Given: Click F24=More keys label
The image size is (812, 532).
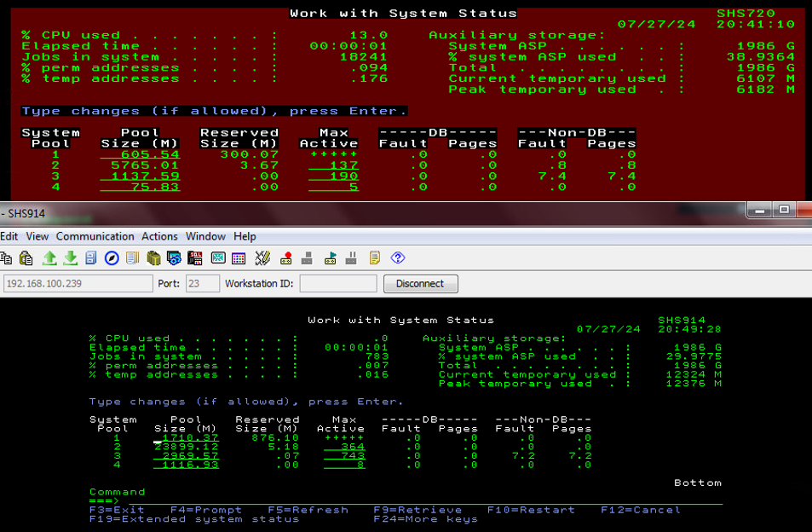Looking at the screenshot, I should 426,519.
